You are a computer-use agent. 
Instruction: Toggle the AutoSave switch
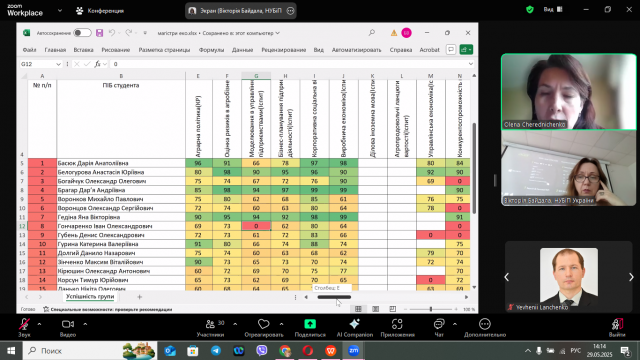click(82, 33)
